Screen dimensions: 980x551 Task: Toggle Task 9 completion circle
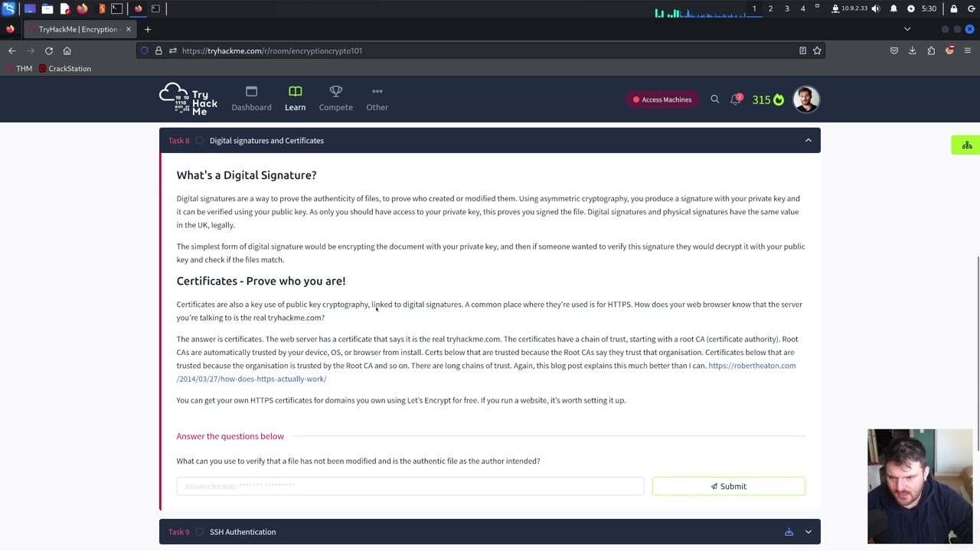point(200,532)
